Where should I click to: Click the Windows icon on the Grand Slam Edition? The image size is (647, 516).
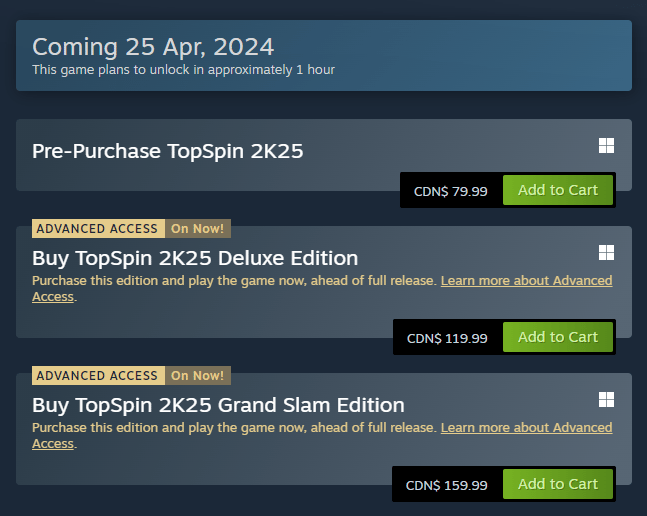(606, 399)
